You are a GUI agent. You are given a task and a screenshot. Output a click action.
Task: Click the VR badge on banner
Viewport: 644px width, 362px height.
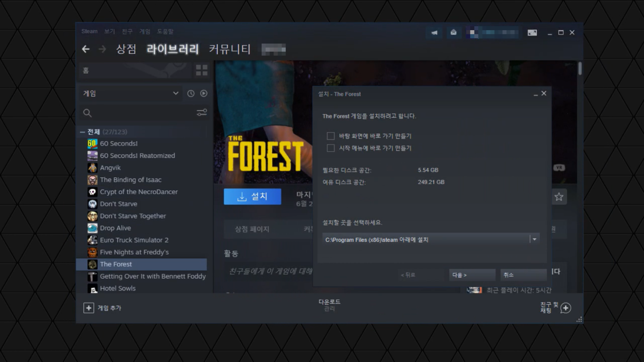(x=559, y=168)
